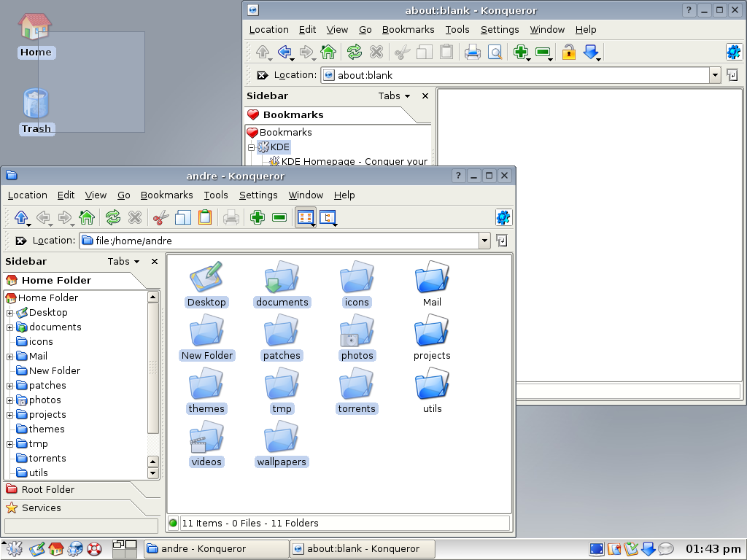This screenshot has width=747, height=560.
Task: Click the desktop pager on panel
Action: 124,549
